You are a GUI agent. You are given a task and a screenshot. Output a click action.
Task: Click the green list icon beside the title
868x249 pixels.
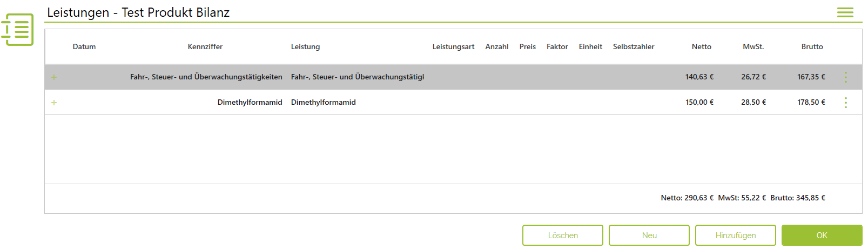point(17,30)
